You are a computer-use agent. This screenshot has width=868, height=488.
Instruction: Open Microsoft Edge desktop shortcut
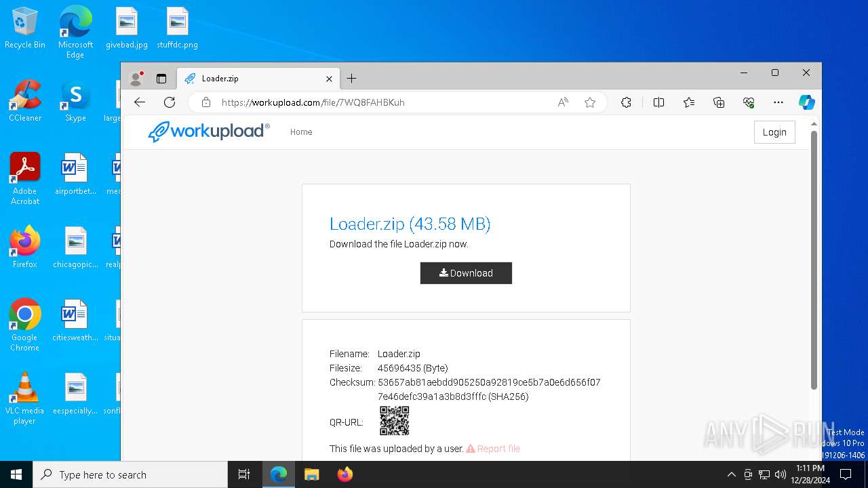(75, 33)
